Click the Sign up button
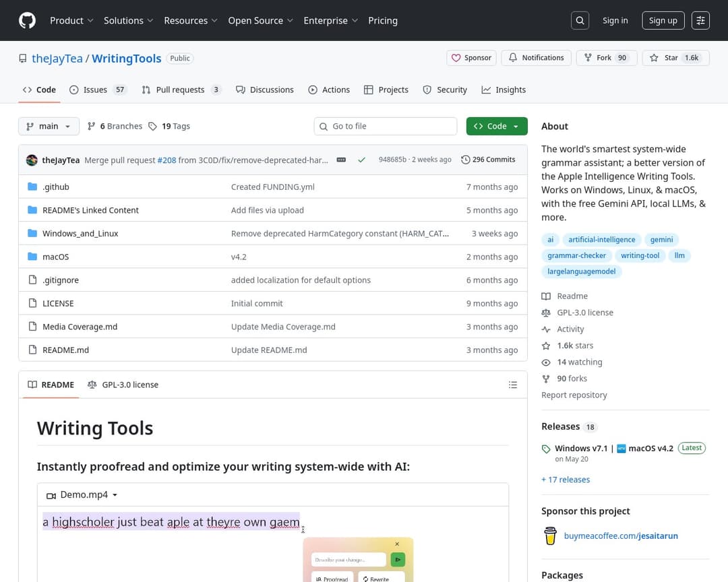The width and height of the screenshot is (728, 582). click(x=663, y=20)
